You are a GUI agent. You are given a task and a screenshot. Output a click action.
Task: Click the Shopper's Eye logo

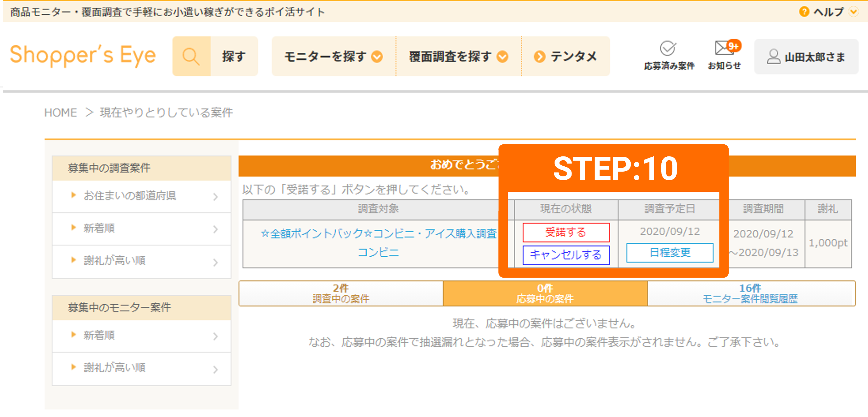[83, 55]
